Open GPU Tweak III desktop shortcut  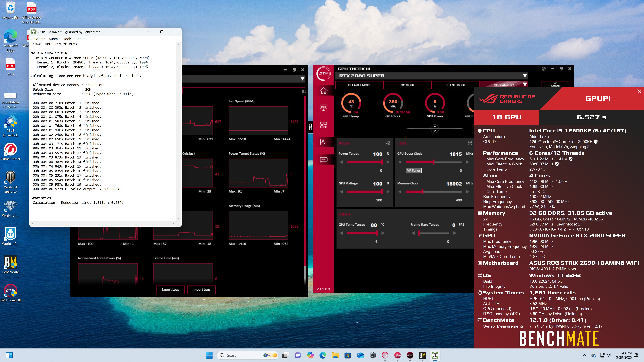10,293
